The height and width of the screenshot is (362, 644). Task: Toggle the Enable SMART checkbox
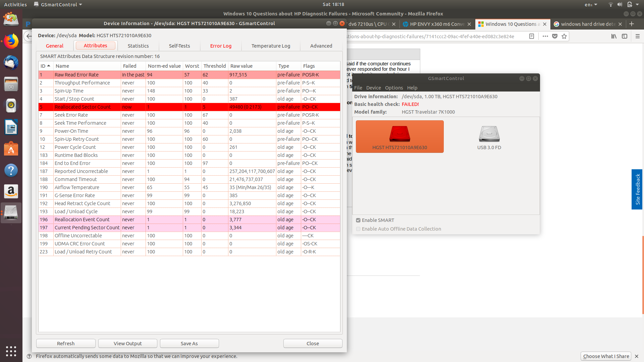[x=358, y=220]
